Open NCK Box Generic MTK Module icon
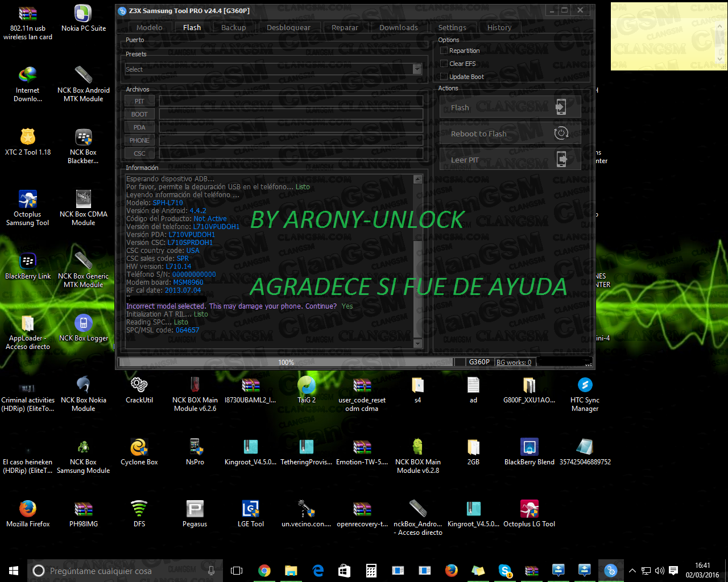This screenshot has width=728, height=582. point(84,270)
